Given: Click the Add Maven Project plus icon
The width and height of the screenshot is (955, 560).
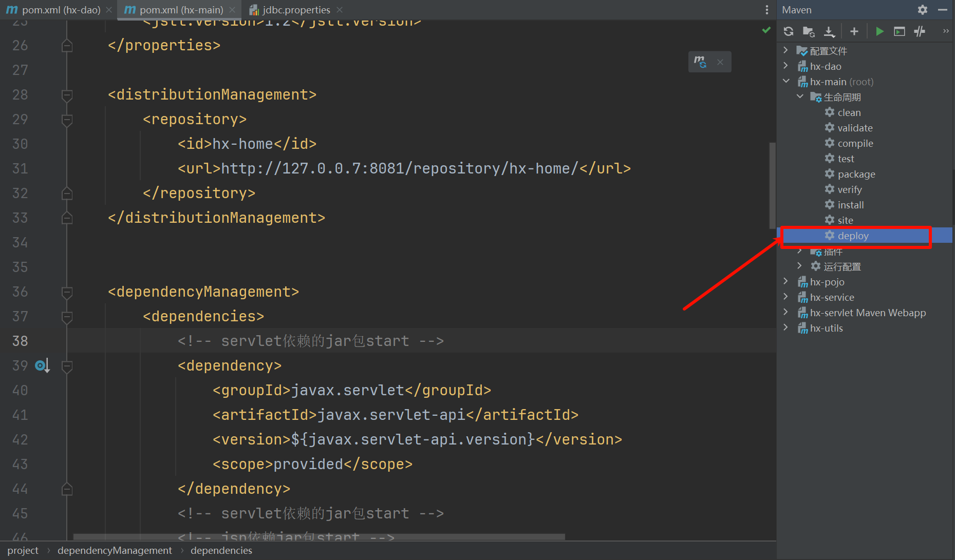Looking at the screenshot, I should pos(854,31).
